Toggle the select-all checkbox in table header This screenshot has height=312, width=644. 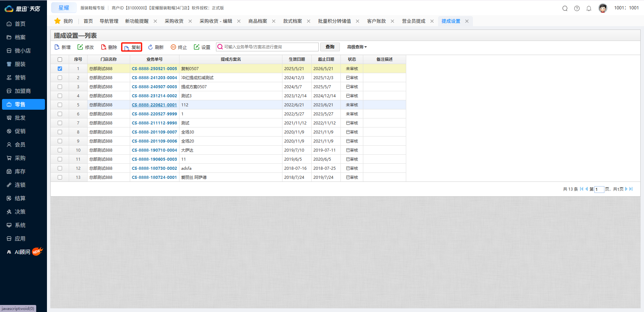pos(60,59)
